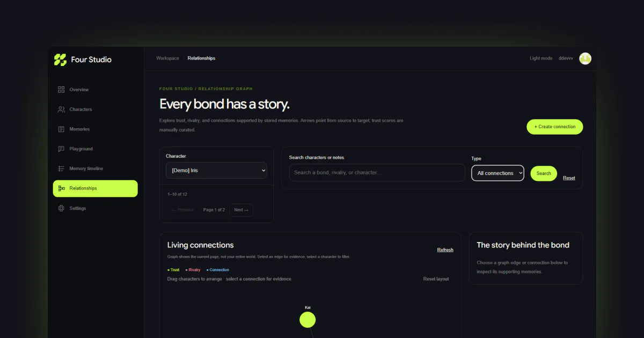
Task: Open the user avatar in header
Action: pyautogui.click(x=586, y=58)
